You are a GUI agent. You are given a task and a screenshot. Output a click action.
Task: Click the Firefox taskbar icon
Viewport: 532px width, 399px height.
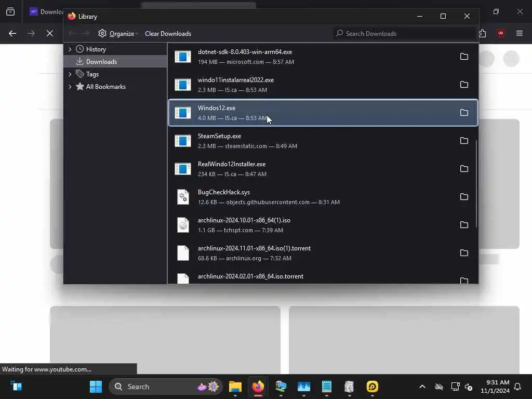point(258,387)
